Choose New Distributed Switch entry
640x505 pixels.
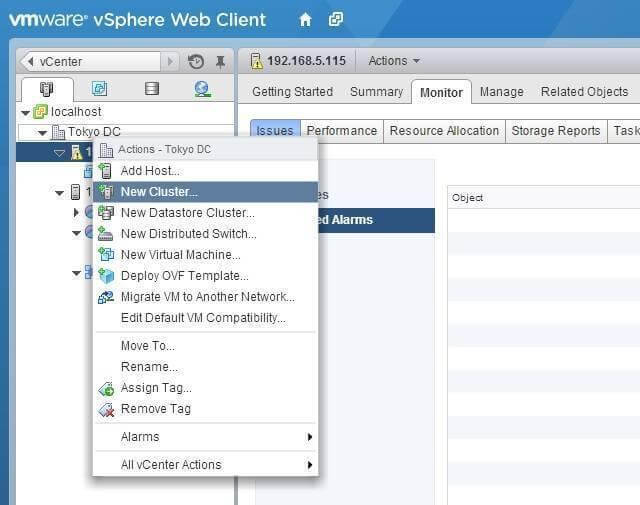pos(205,234)
